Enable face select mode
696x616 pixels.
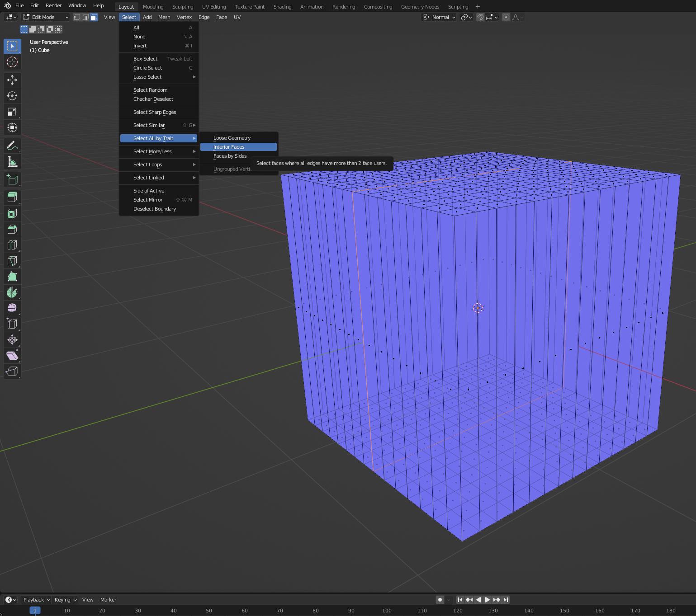click(x=94, y=17)
